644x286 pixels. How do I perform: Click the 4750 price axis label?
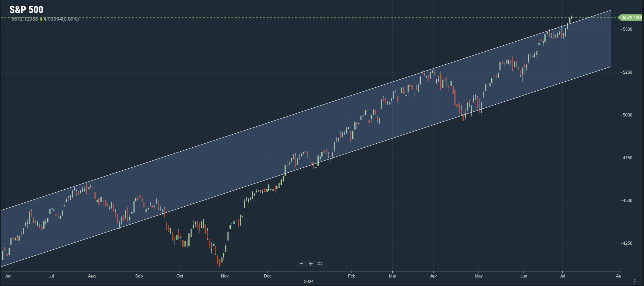pyautogui.click(x=628, y=158)
